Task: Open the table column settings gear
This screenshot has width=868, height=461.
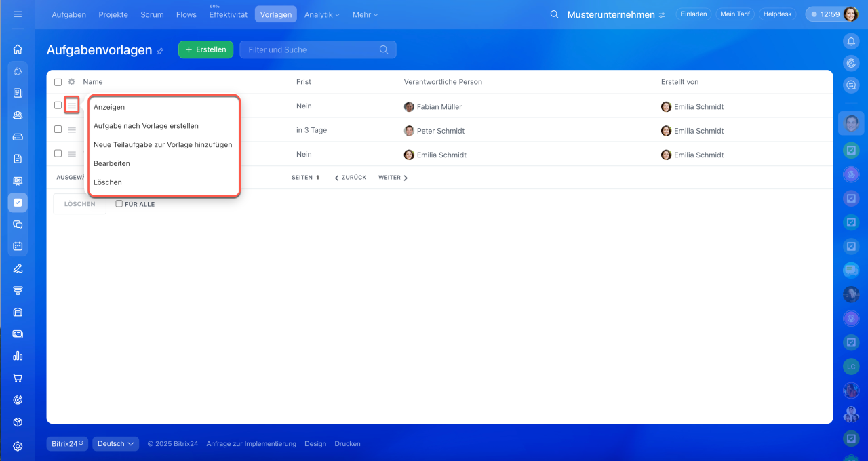Action: coord(71,82)
